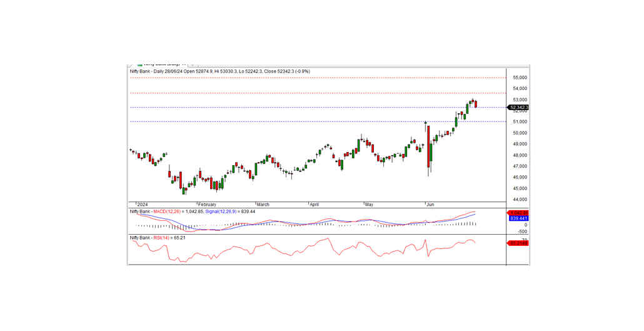Click the Nifty Bank Daily OHLC header text
Image resolution: width=644 pixels, height=331 pixels.
coord(219,71)
